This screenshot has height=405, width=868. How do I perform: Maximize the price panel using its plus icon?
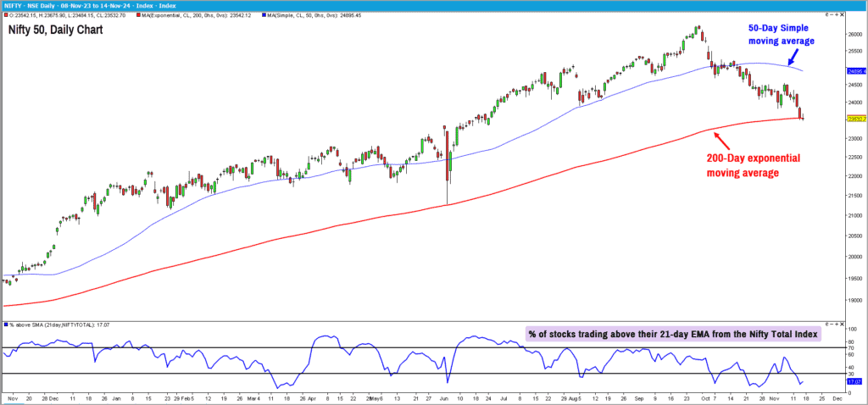[x=837, y=14]
